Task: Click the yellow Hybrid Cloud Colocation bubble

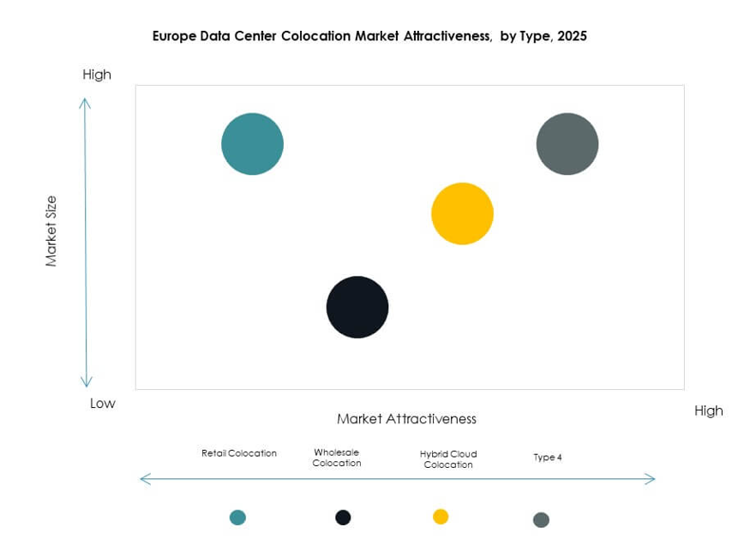Action: click(464, 213)
